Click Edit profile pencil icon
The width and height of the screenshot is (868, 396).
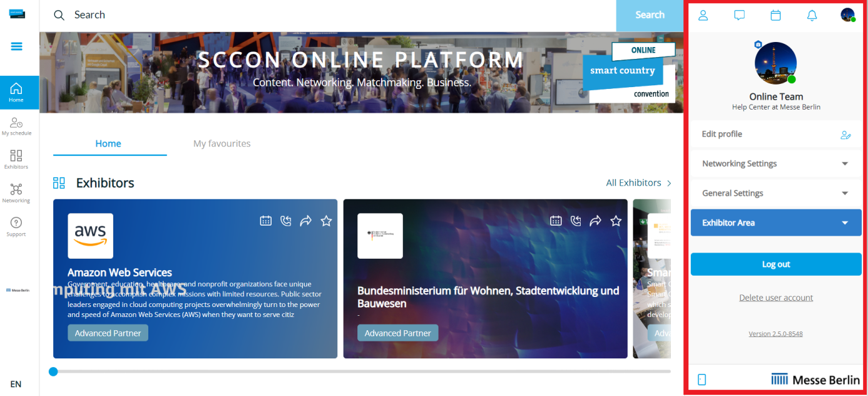[845, 135]
